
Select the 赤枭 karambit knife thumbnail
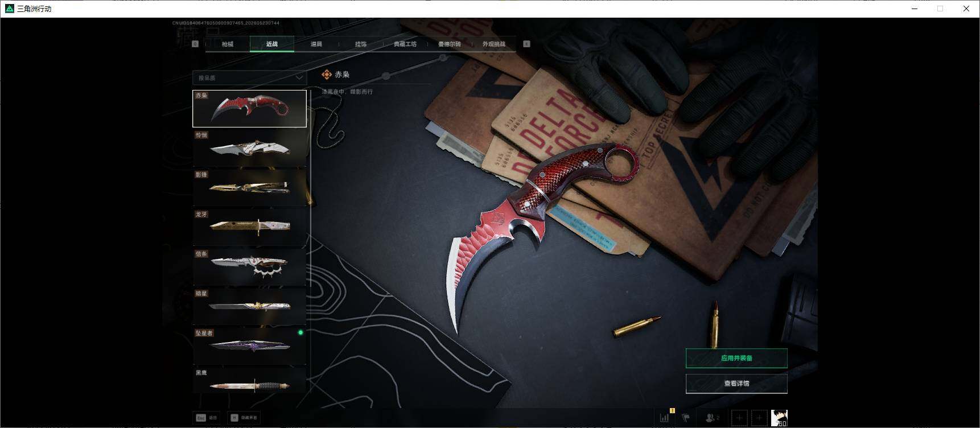(249, 108)
